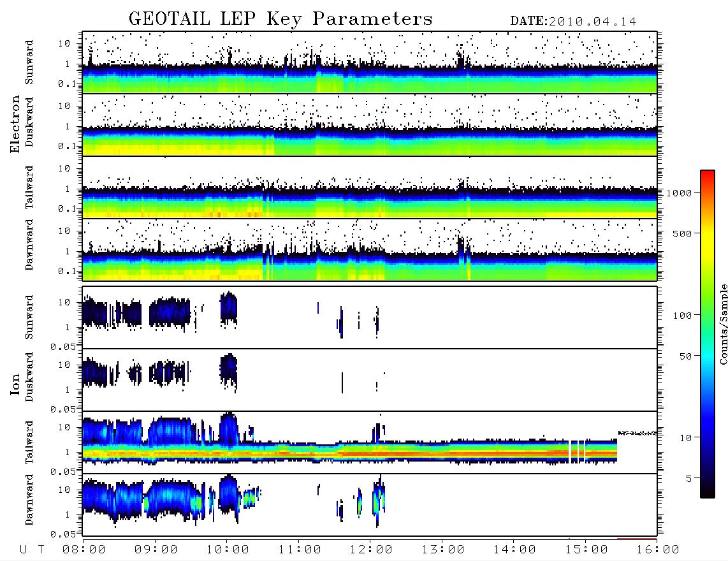Click the Ion Sunward axis label
This screenshot has width=728, height=561.
click(29, 317)
